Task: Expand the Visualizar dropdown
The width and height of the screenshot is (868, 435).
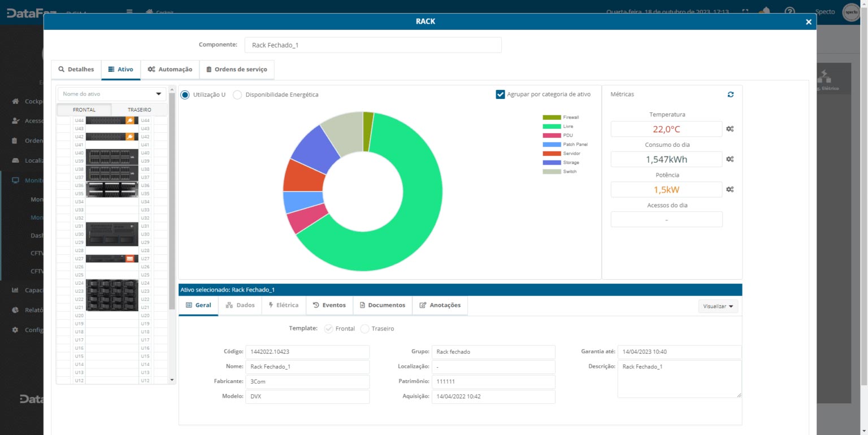Action: [718, 306]
